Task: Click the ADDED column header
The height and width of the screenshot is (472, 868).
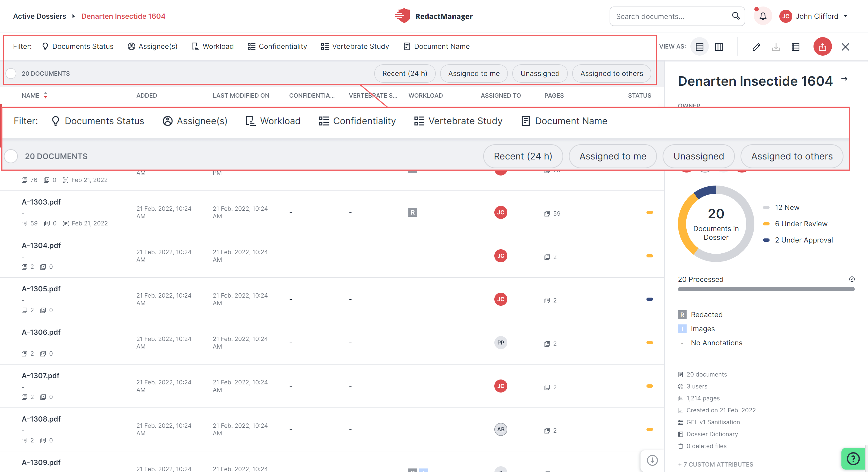Action: pos(147,95)
